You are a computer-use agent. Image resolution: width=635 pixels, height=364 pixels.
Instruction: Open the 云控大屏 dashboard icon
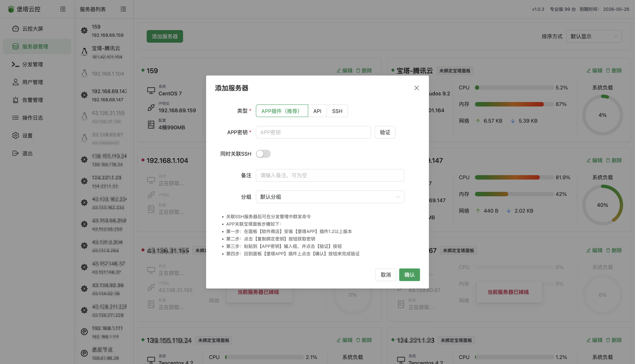click(16, 29)
